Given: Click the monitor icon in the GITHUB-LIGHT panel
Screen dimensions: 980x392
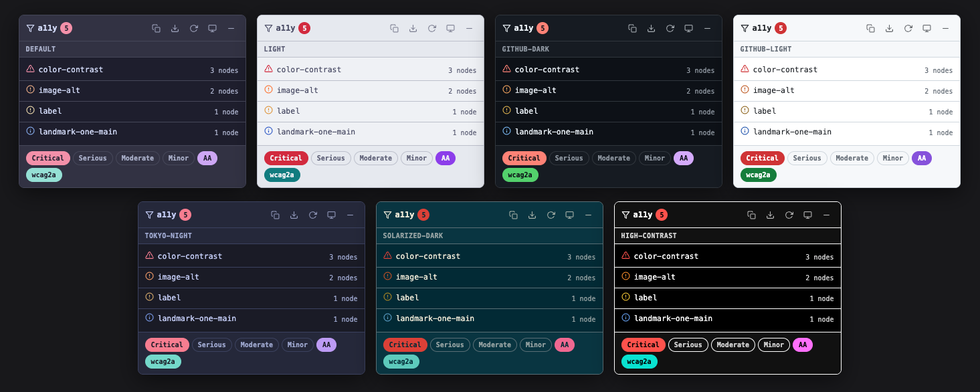Looking at the screenshot, I should 926,28.
